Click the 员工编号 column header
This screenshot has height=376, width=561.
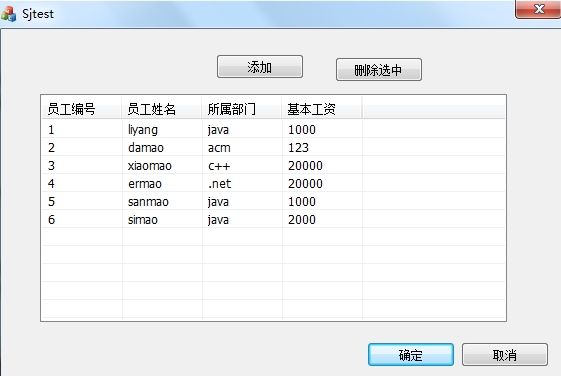click(x=82, y=109)
